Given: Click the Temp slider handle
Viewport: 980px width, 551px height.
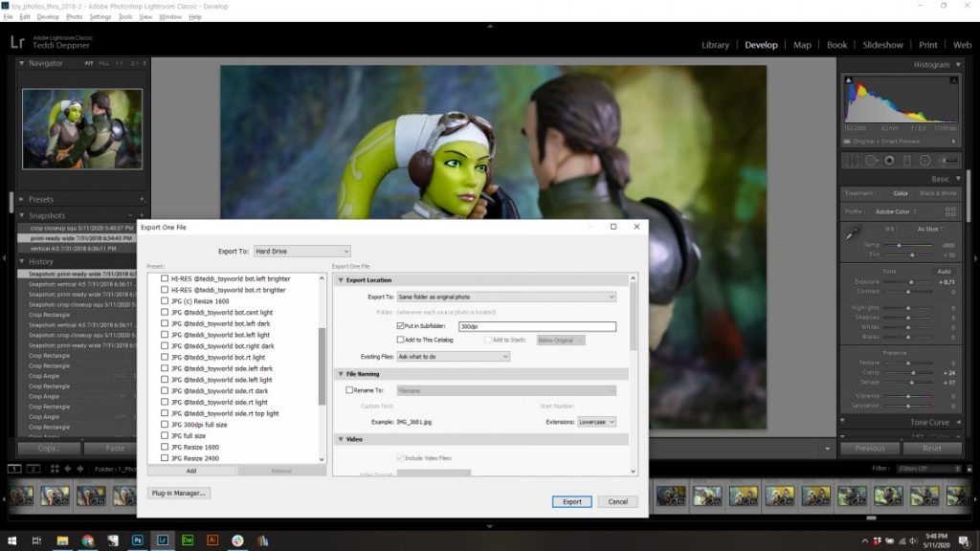Looking at the screenshot, I should click(899, 246).
